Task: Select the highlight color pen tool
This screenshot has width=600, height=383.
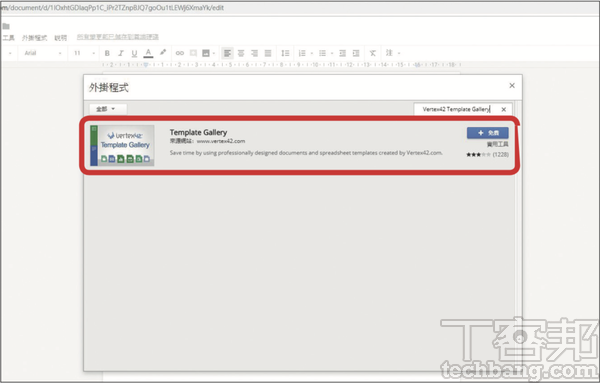Action: [163, 52]
